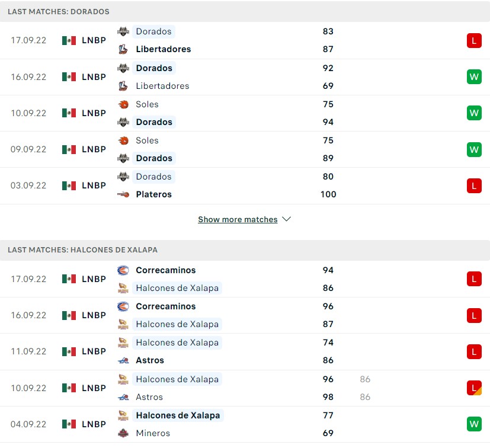Image resolution: width=490 pixels, height=448 pixels.
Task: Click the Astros logo in the 11.09.22 match
Action: point(123,360)
